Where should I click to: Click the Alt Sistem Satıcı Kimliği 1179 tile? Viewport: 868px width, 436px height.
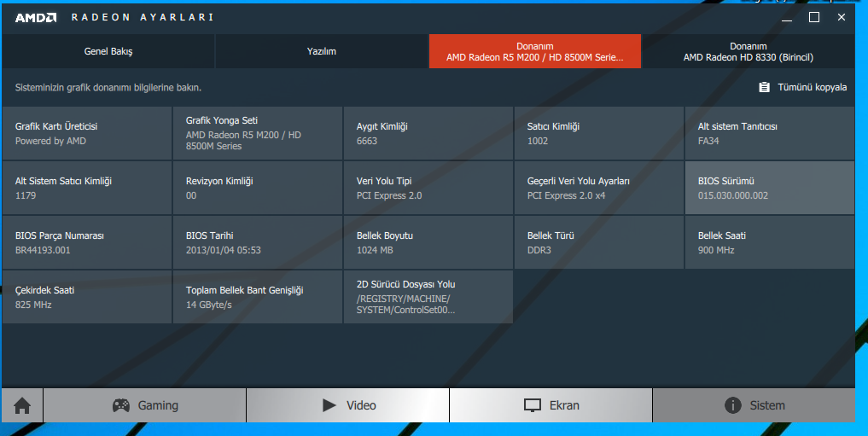click(x=87, y=188)
